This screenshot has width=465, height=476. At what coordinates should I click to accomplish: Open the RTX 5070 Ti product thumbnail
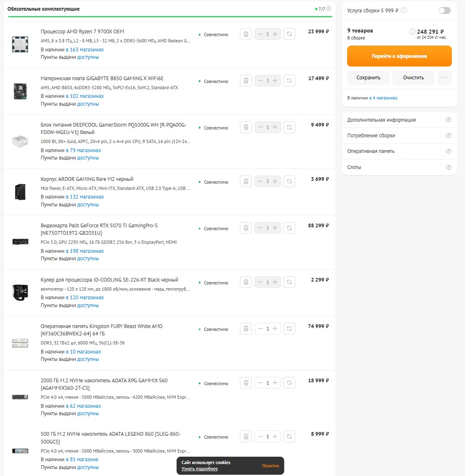point(20,242)
